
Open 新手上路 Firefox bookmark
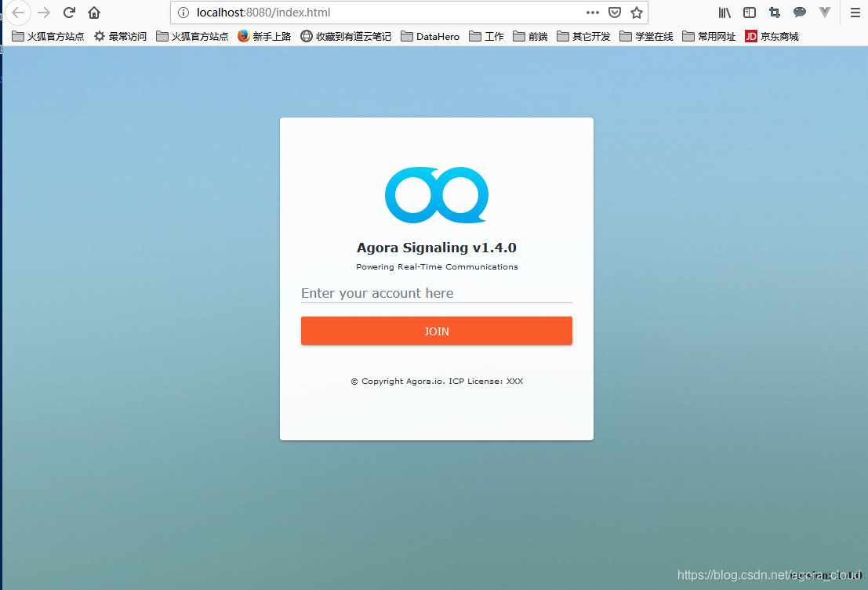(264, 37)
